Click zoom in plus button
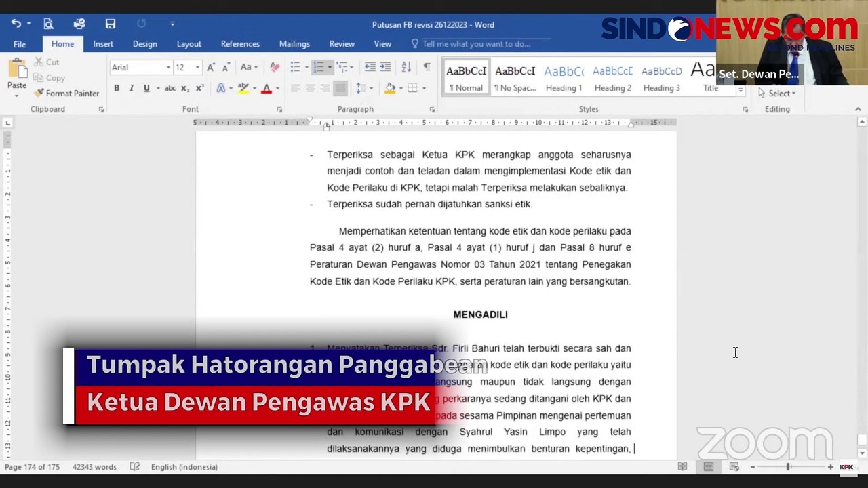The width and height of the screenshot is (868, 488). (x=830, y=467)
